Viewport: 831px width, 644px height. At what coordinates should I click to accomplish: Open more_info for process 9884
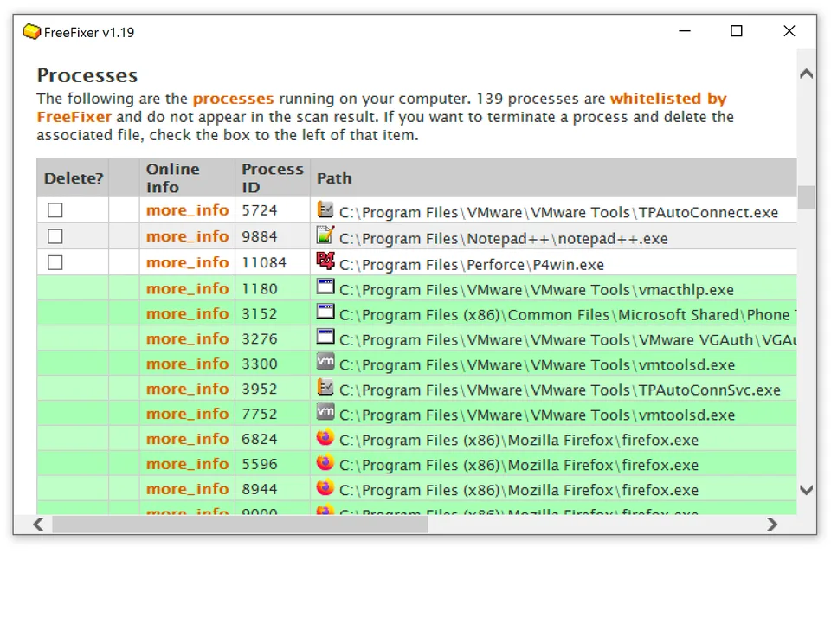(x=187, y=236)
